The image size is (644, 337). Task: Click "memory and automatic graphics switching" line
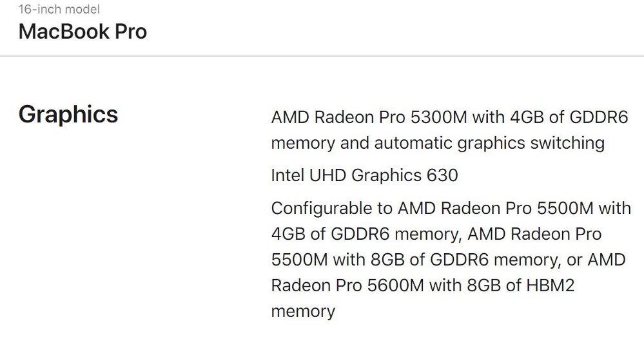click(438, 143)
